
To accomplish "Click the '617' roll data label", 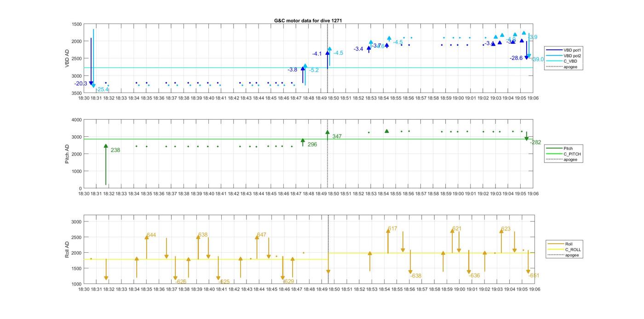I will [392, 229].
